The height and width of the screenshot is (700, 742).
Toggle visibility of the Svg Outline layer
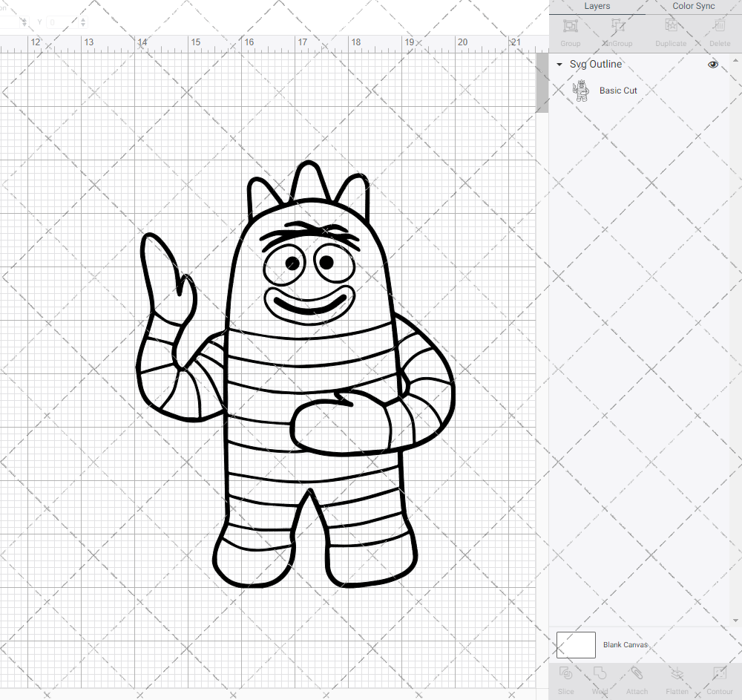[x=713, y=65]
